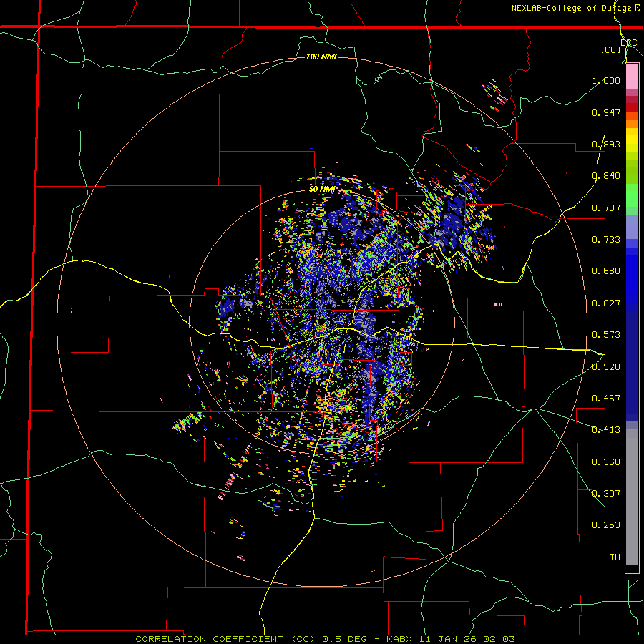The height and width of the screenshot is (644, 644).
Task: Click the 0.573 legend value
Action: pyautogui.click(x=606, y=335)
